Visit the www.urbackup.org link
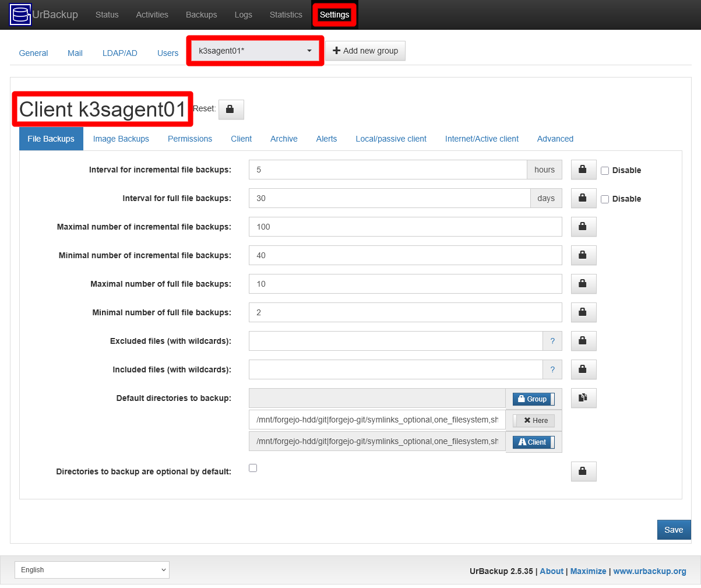The height and width of the screenshot is (588, 701). (649, 571)
